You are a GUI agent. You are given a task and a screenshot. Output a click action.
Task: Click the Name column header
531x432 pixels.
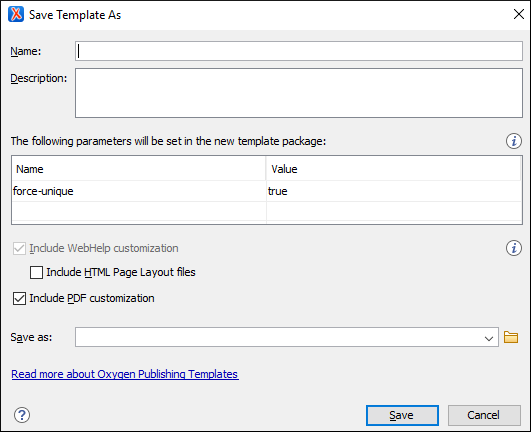click(x=139, y=169)
